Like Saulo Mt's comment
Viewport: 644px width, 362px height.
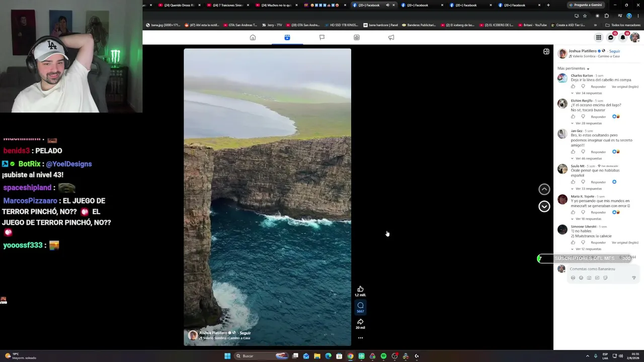573,182
